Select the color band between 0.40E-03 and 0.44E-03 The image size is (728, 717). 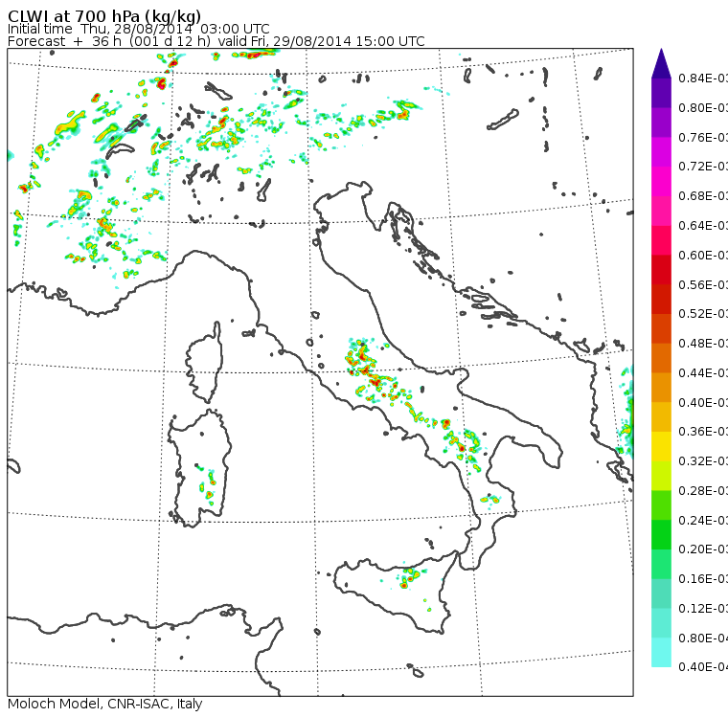coord(661,388)
